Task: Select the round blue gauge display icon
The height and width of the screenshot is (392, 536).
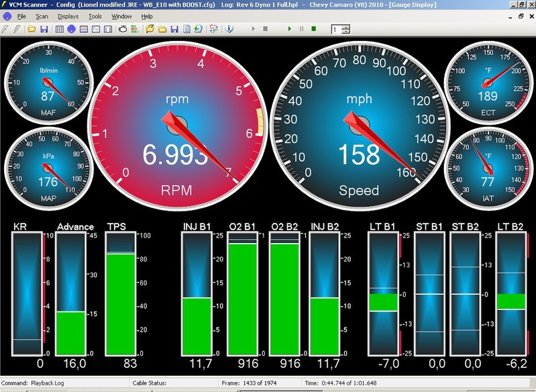Action: tap(71, 30)
